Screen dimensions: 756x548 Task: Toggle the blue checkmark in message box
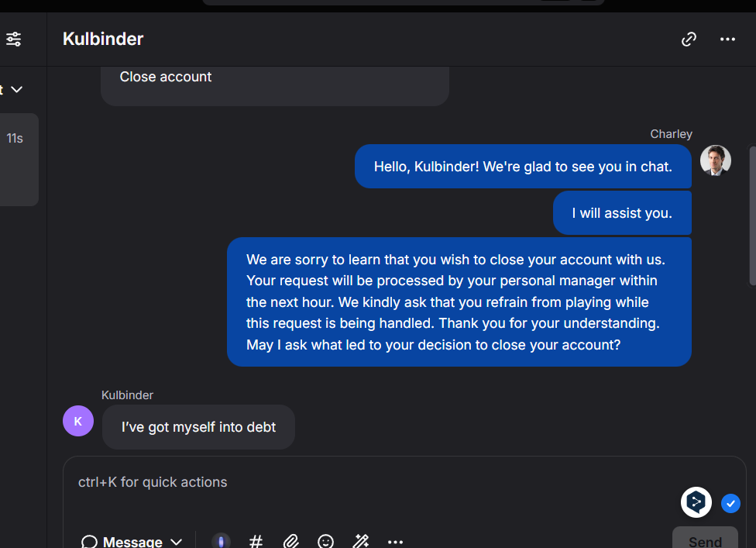pyautogui.click(x=730, y=504)
